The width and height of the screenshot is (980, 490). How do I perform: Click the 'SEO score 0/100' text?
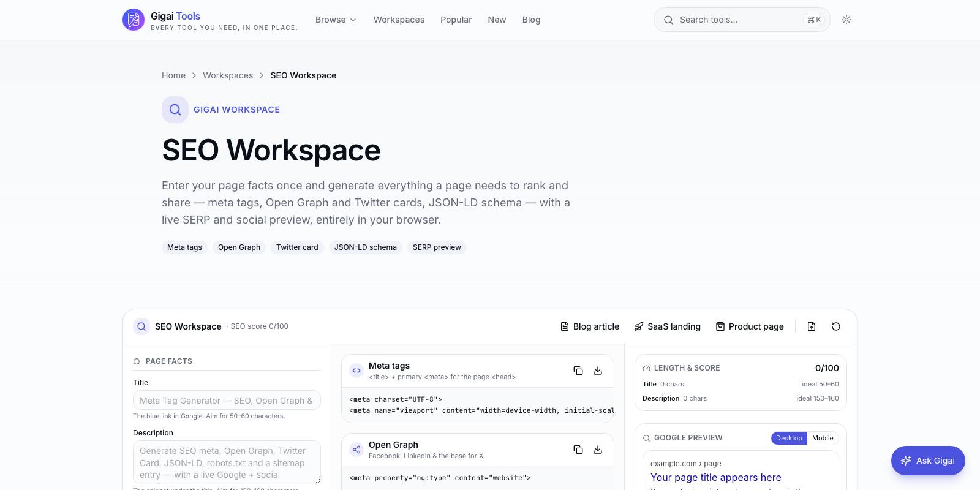click(259, 326)
